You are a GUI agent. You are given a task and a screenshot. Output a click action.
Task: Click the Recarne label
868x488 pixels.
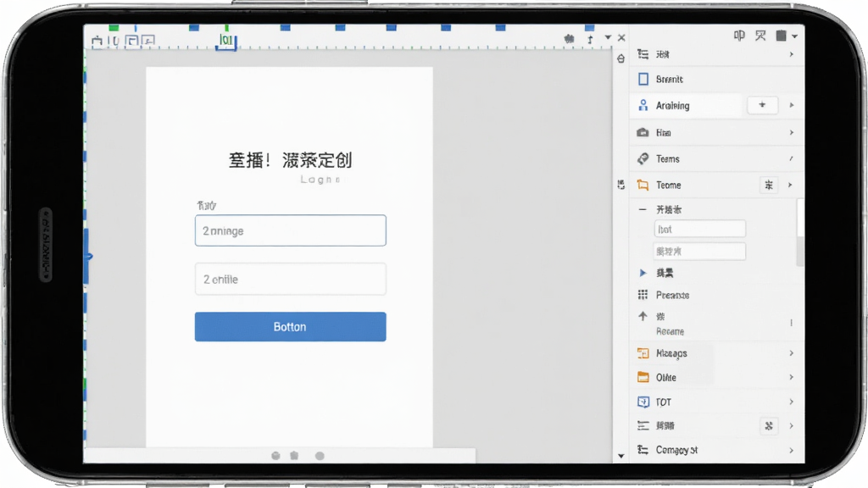(x=670, y=331)
